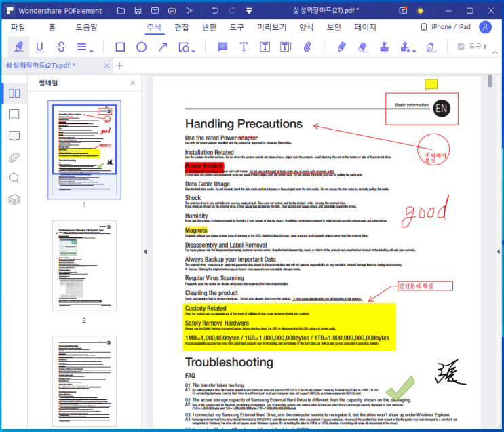Open the Layers side panel

[x=14, y=199]
